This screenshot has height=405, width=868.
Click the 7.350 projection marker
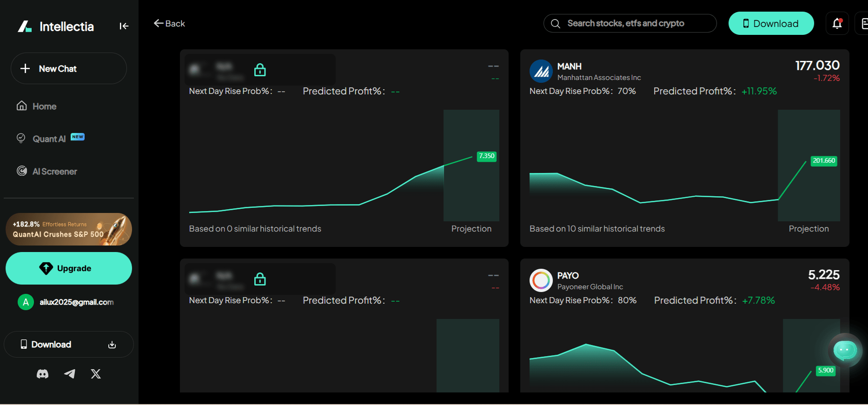[487, 156]
